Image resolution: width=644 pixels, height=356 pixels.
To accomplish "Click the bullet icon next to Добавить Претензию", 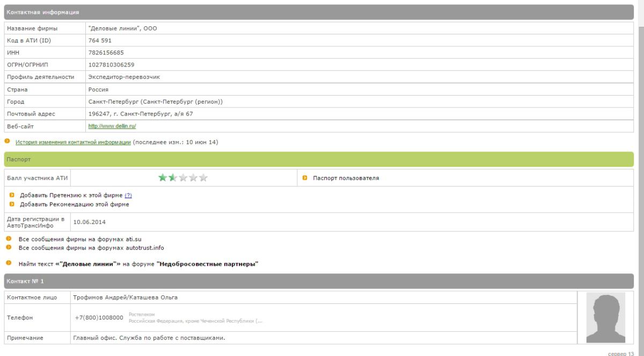I will (x=11, y=195).
